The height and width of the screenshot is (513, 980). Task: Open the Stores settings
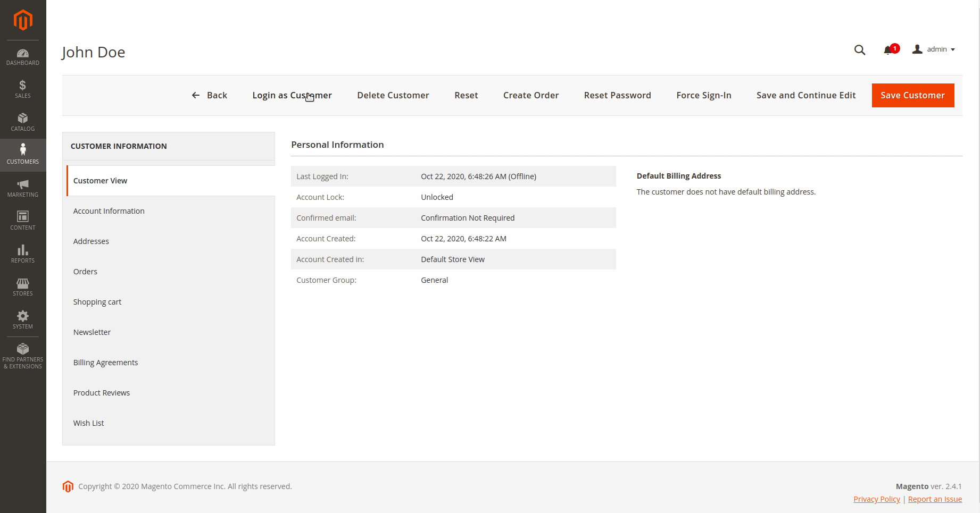22,287
